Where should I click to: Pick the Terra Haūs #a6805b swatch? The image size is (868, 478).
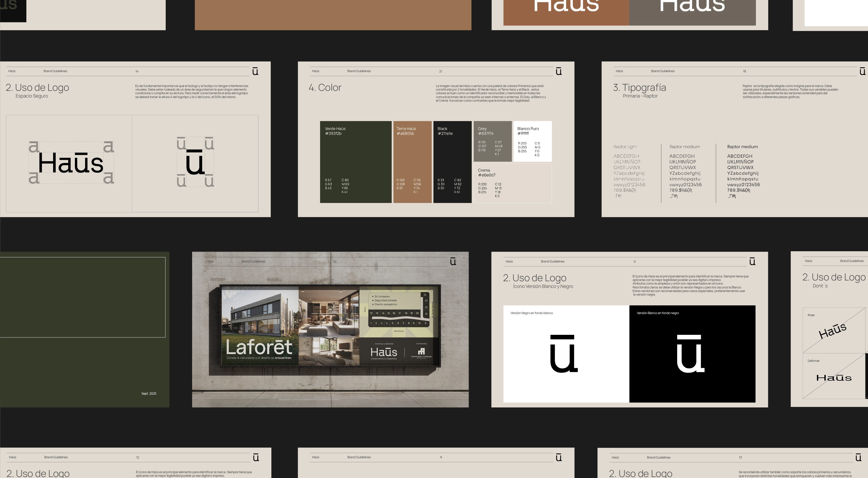click(412, 162)
